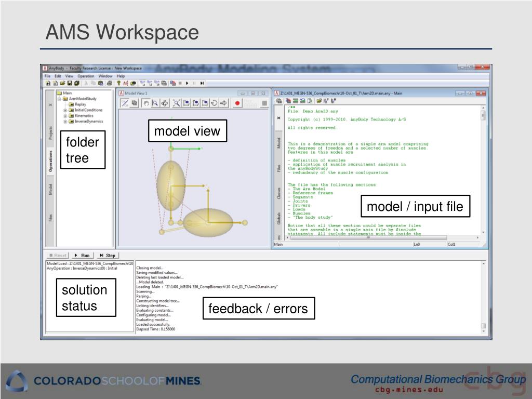Expand the InitialConditions tree node
The image size is (532, 399).
pyautogui.click(x=65, y=110)
